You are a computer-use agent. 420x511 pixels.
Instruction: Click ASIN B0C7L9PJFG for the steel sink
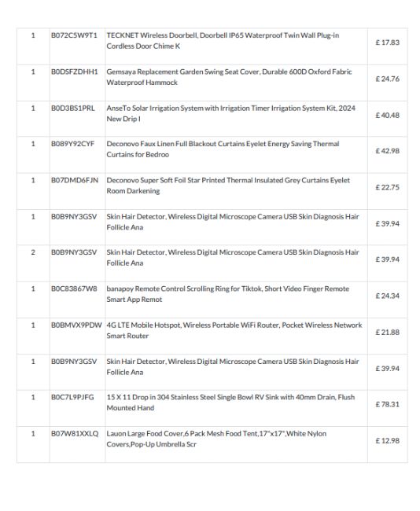click(x=72, y=397)
